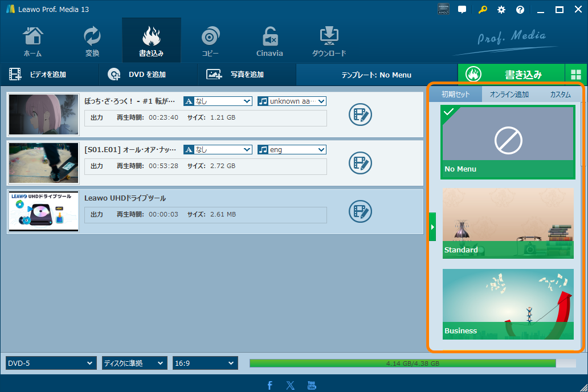The height and width of the screenshot is (392, 588).
Task: Open the 16:9 aspect ratio dropdown
Action: 205,363
